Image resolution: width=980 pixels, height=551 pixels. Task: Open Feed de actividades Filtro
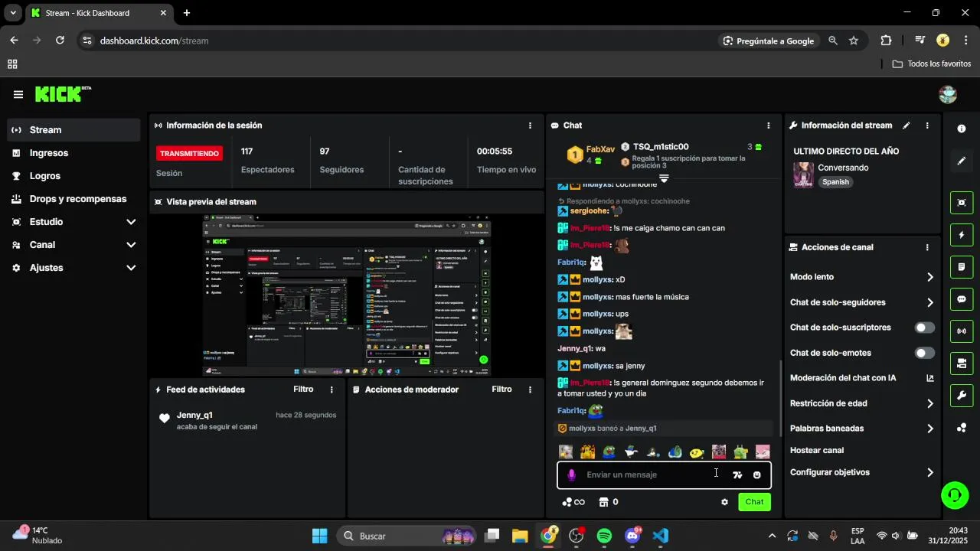(x=303, y=390)
